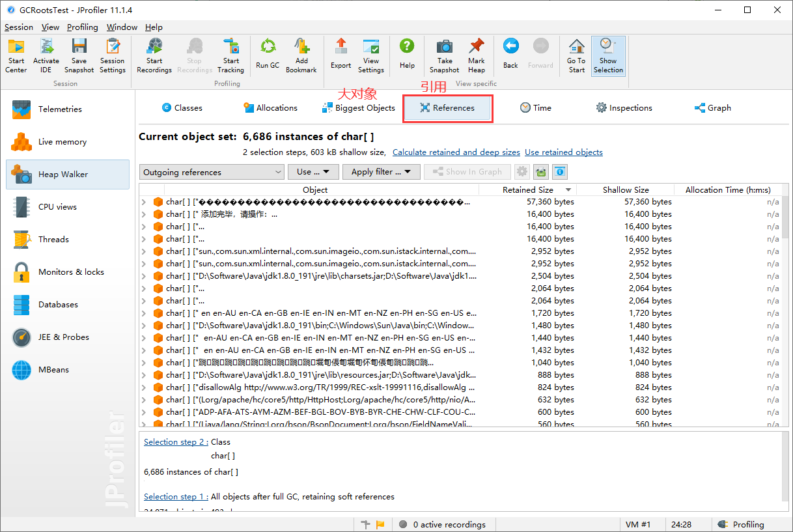Open MBeans section in sidebar
The image size is (793, 532).
(68, 370)
